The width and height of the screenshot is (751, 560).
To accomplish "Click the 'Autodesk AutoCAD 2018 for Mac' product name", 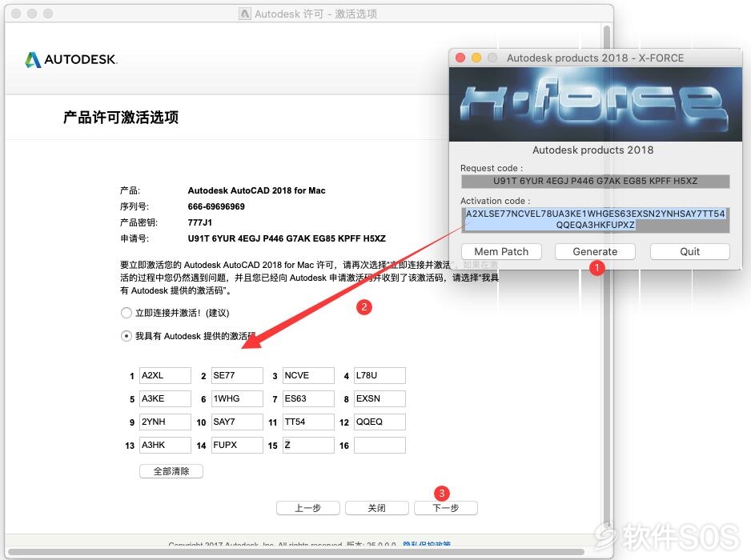I will 256,190.
